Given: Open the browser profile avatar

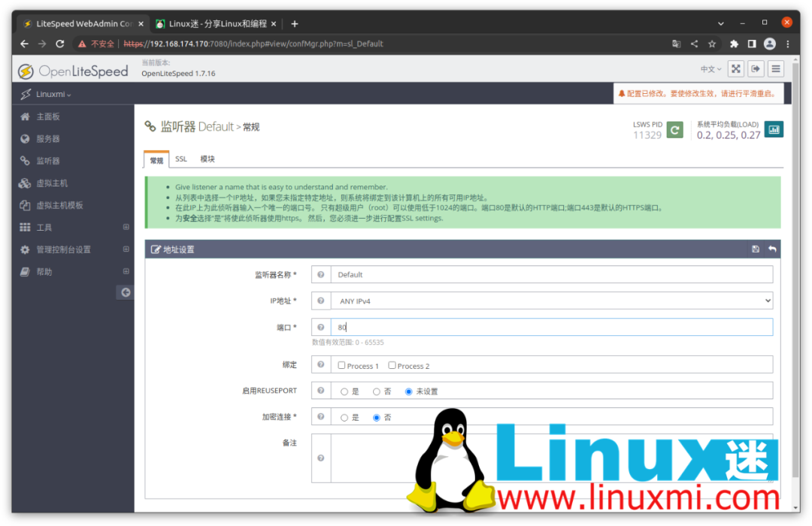Looking at the screenshot, I should [x=770, y=44].
